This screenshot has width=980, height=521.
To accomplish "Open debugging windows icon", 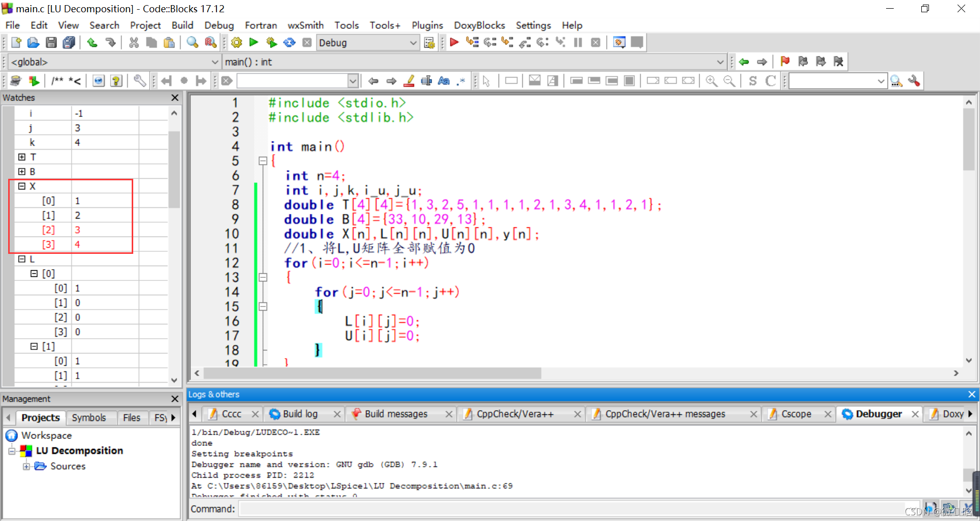I will click(619, 42).
